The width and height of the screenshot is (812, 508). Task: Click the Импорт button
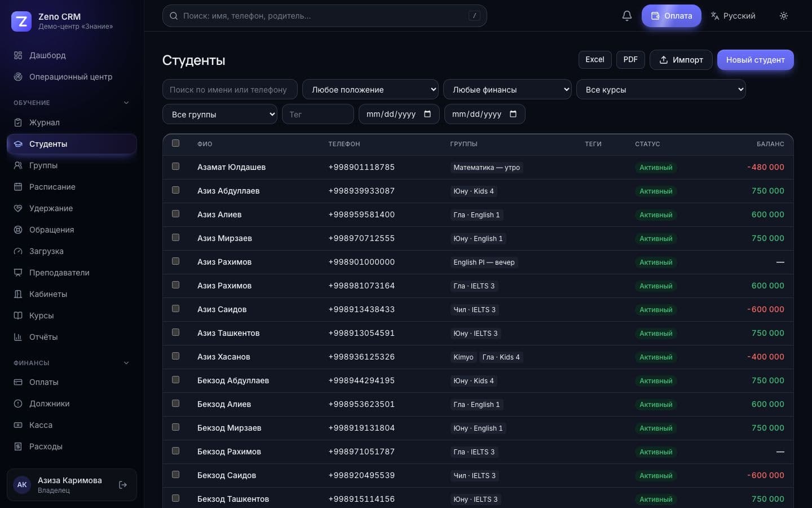[x=681, y=60]
